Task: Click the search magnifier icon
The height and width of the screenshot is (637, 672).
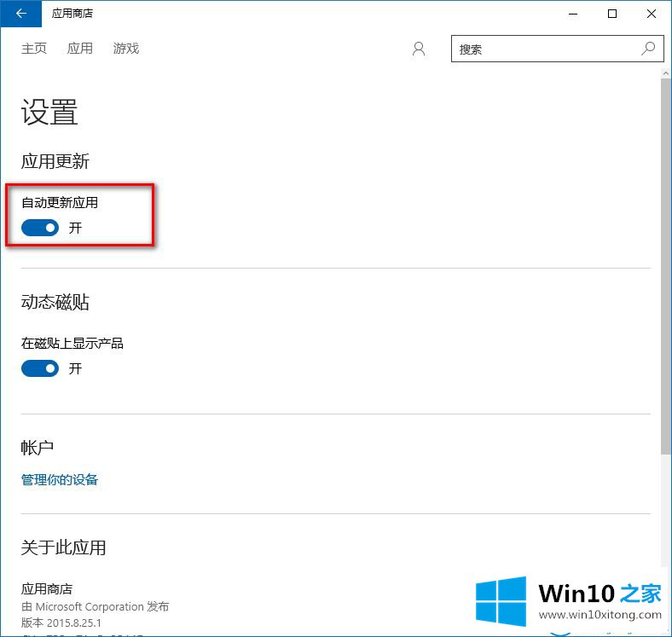Action: 648,49
